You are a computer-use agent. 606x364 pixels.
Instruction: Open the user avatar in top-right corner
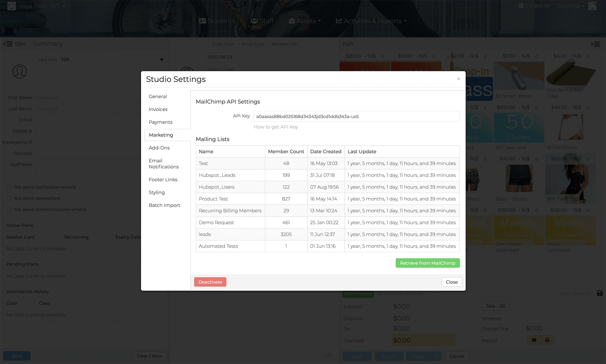tap(592, 6)
